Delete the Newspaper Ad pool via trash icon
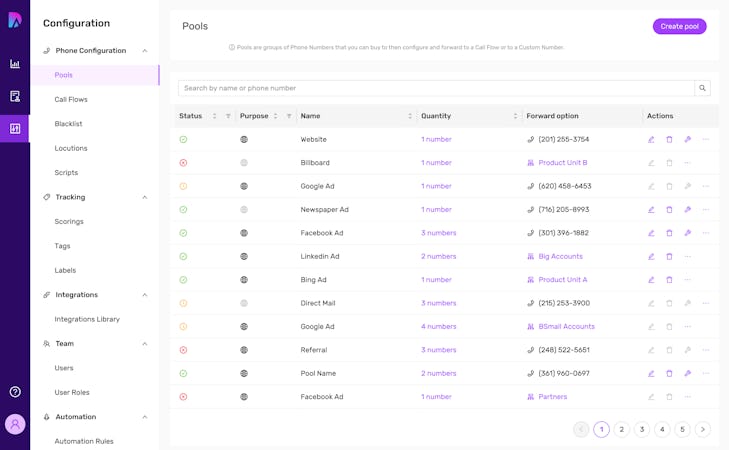The width and height of the screenshot is (729, 450). pos(669,210)
